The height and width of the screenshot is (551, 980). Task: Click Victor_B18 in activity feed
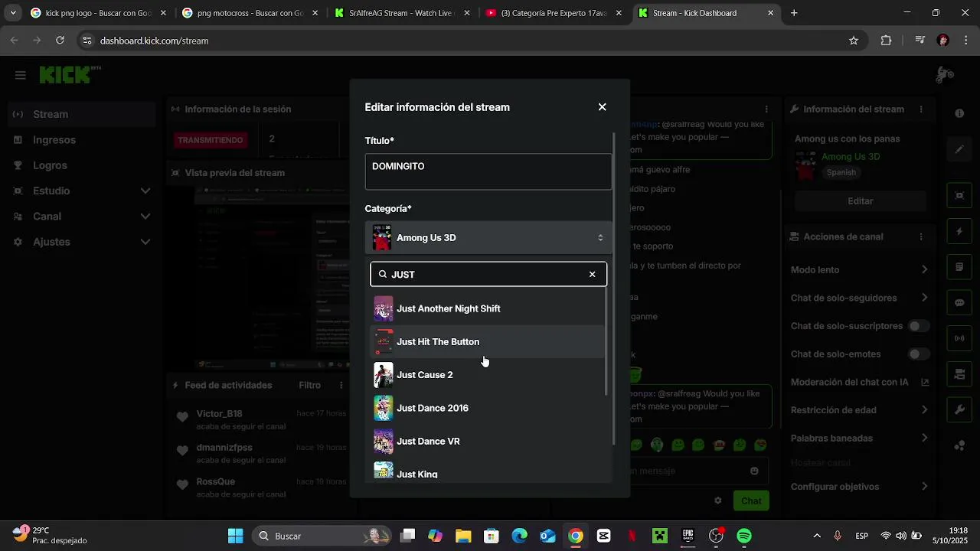[x=220, y=414]
